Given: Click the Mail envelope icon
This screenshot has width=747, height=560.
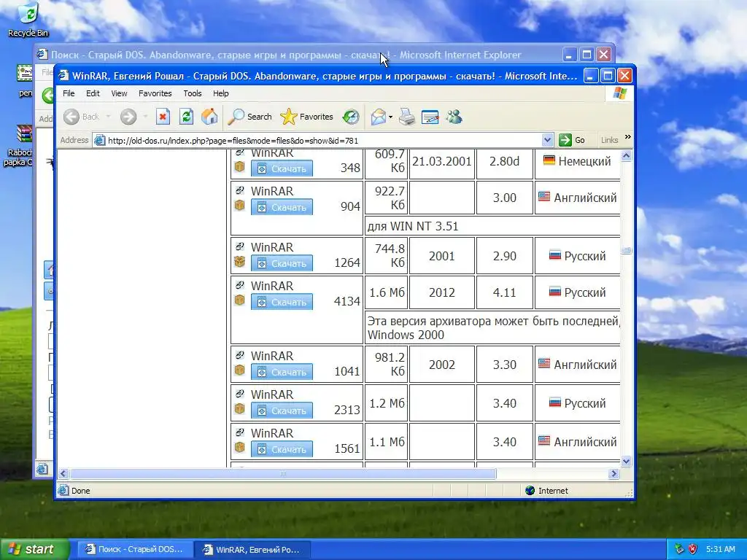Looking at the screenshot, I should coord(379,117).
